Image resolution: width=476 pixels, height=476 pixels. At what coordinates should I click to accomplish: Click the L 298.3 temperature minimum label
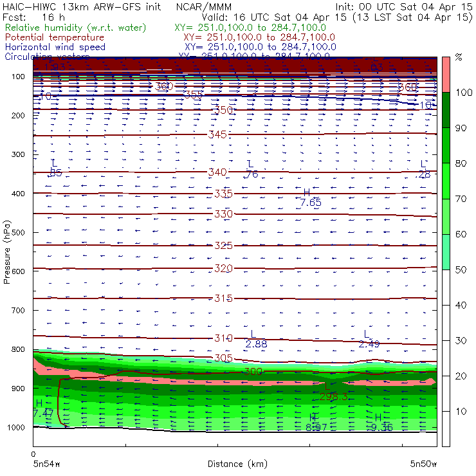(x=333, y=392)
